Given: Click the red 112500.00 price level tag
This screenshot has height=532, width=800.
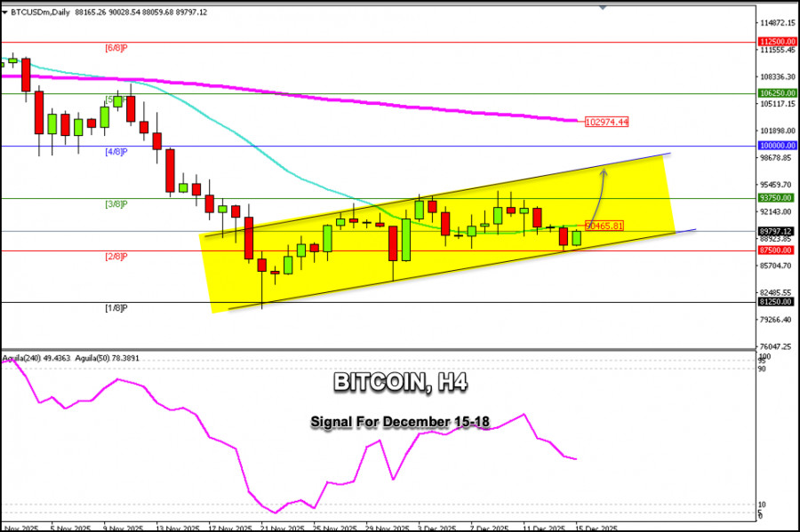Looking at the screenshot, I should click(x=777, y=42).
